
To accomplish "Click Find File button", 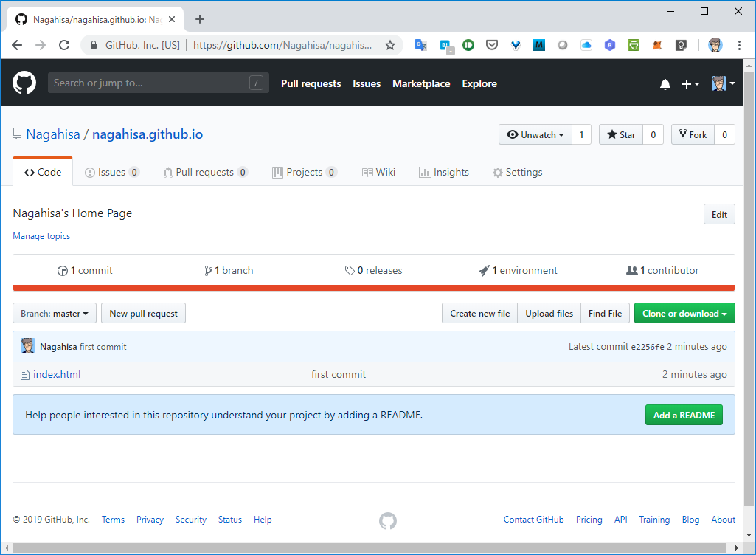I will (605, 313).
